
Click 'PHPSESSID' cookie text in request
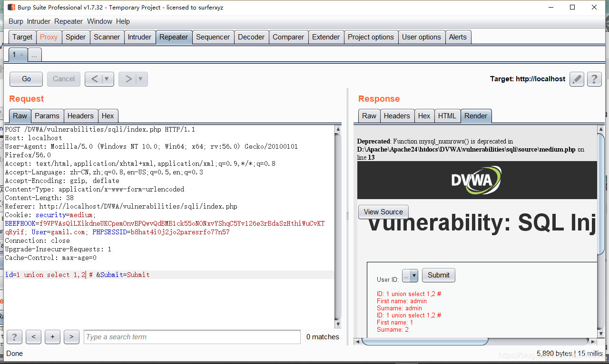[109, 232]
